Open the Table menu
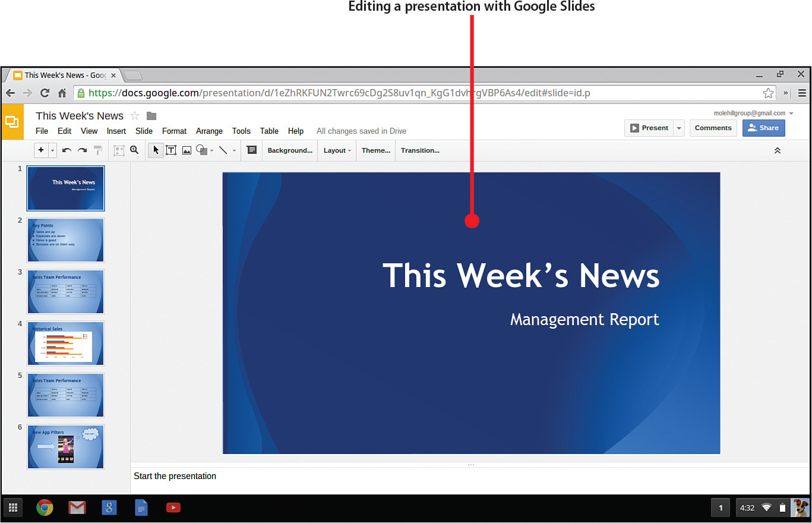812x523 pixels. point(269,131)
